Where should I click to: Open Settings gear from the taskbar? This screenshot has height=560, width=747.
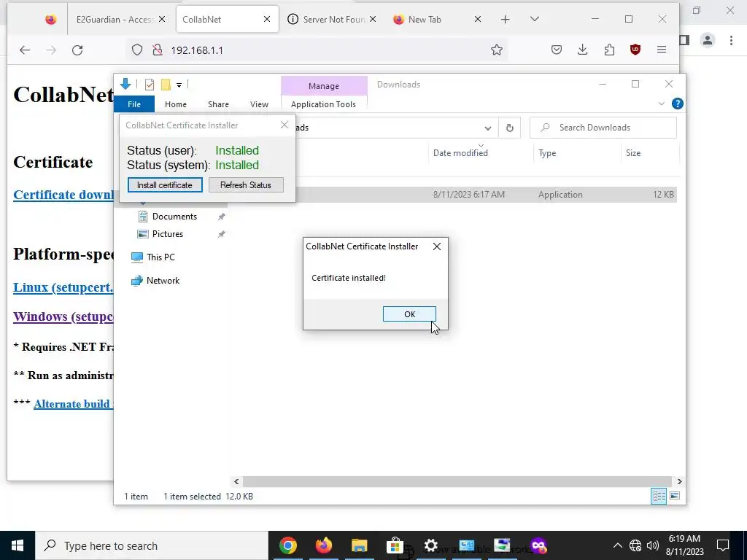pos(430,545)
